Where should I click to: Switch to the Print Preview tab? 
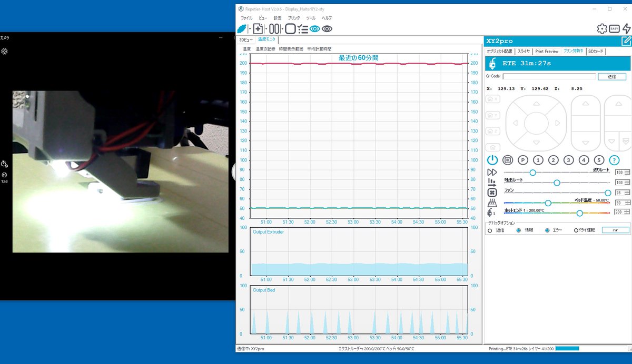tap(547, 52)
